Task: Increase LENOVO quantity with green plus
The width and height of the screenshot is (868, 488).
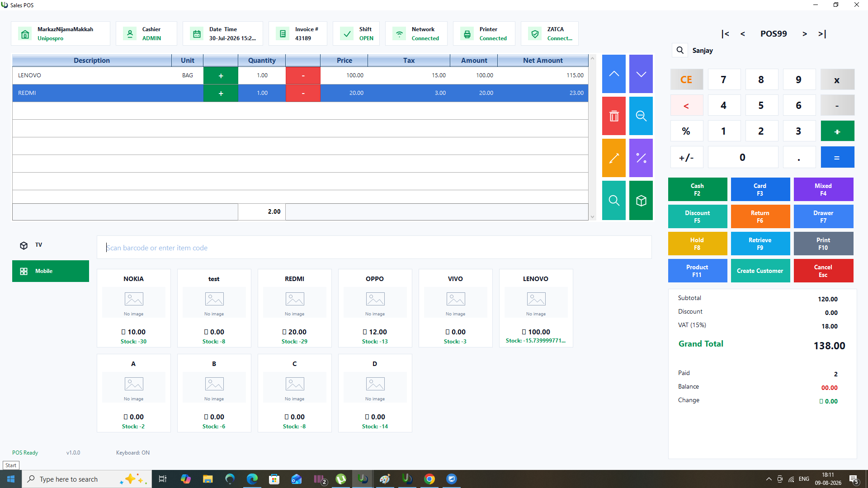Action: click(x=221, y=75)
